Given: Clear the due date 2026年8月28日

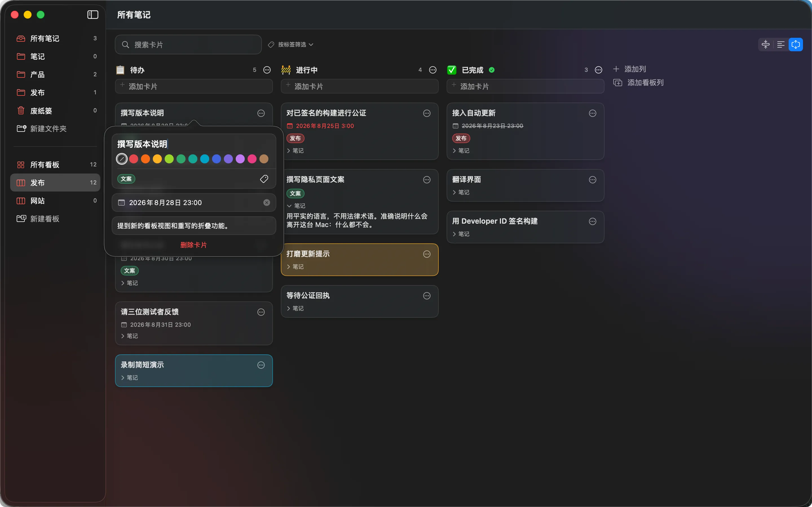Looking at the screenshot, I should [266, 203].
